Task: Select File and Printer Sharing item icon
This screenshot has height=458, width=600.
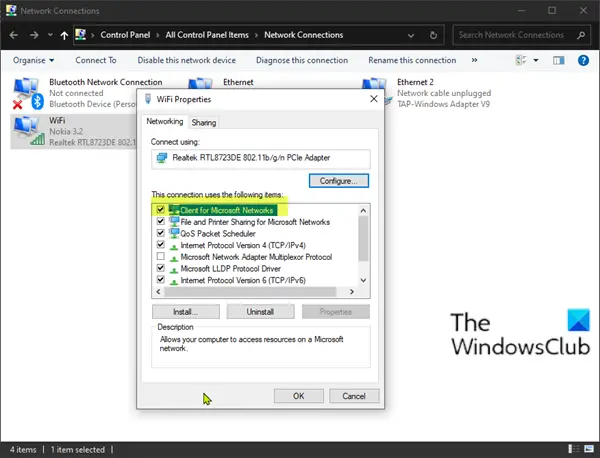Action: [x=174, y=221]
